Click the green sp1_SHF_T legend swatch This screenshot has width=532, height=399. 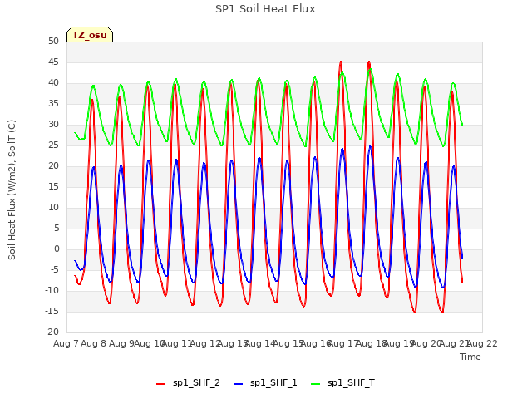click(316, 384)
